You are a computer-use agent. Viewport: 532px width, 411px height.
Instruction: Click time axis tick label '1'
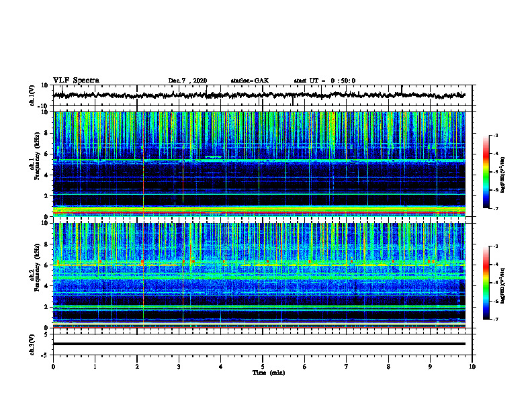95,367
